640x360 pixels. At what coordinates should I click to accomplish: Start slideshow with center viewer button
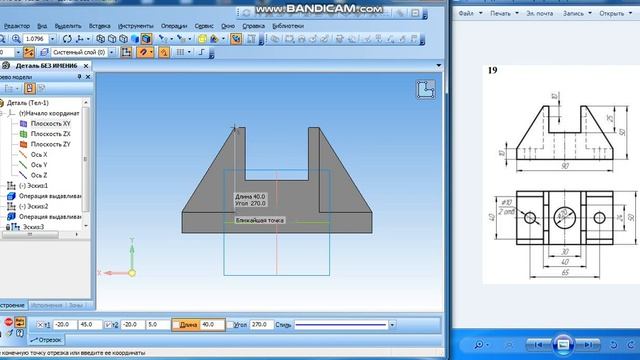pyautogui.click(x=563, y=345)
